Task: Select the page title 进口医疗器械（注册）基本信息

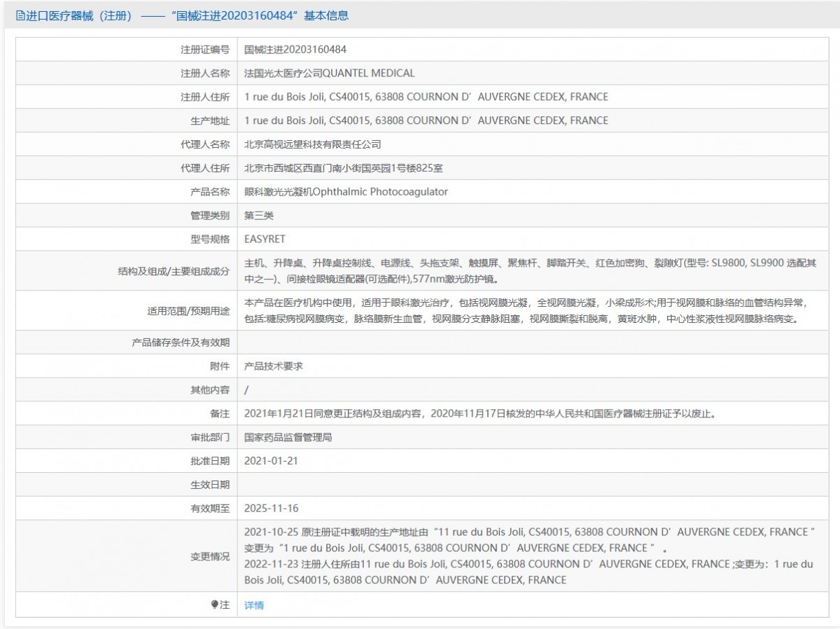Action: (182, 15)
